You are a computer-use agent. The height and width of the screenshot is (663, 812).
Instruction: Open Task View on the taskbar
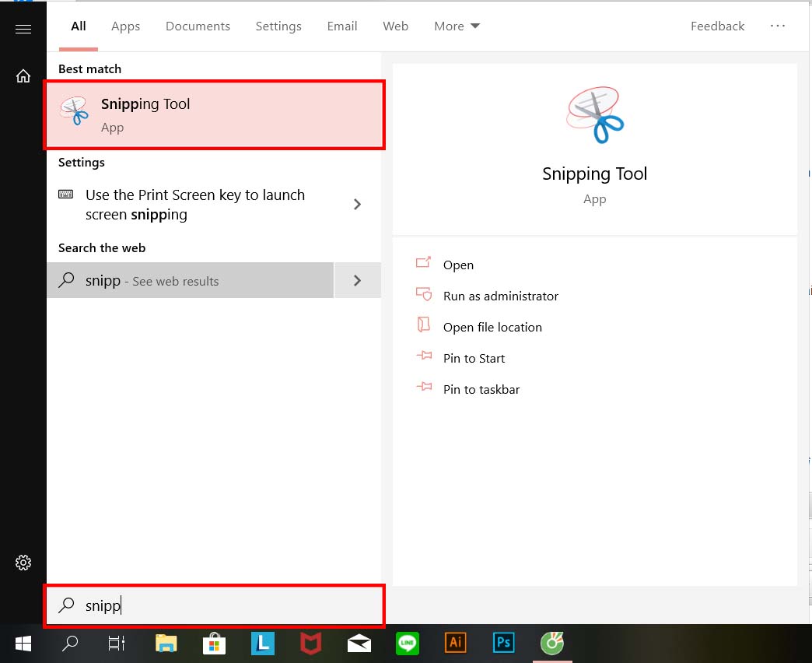point(115,644)
